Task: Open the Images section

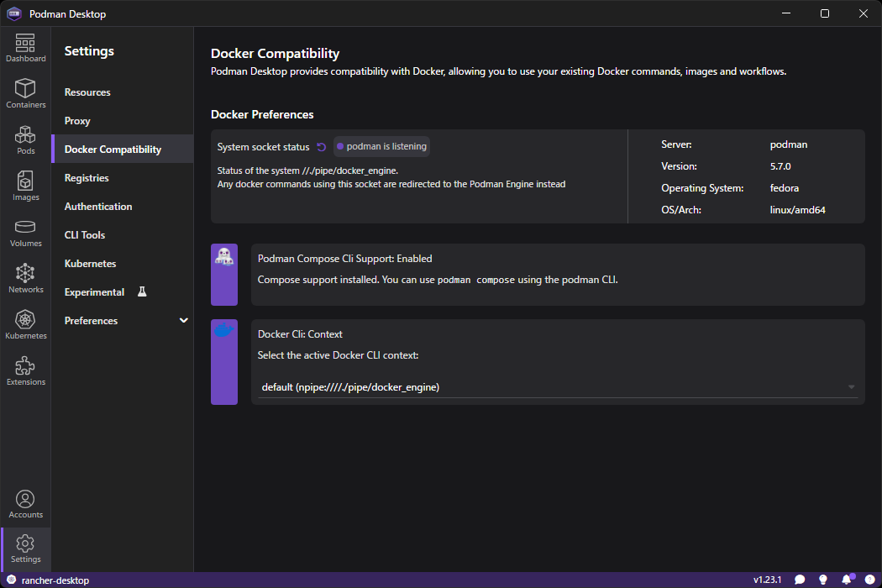Action: pyautogui.click(x=25, y=186)
